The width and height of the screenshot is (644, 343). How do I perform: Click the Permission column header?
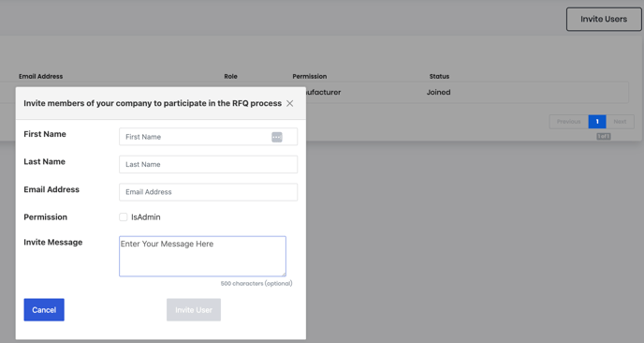pos(310,76)
